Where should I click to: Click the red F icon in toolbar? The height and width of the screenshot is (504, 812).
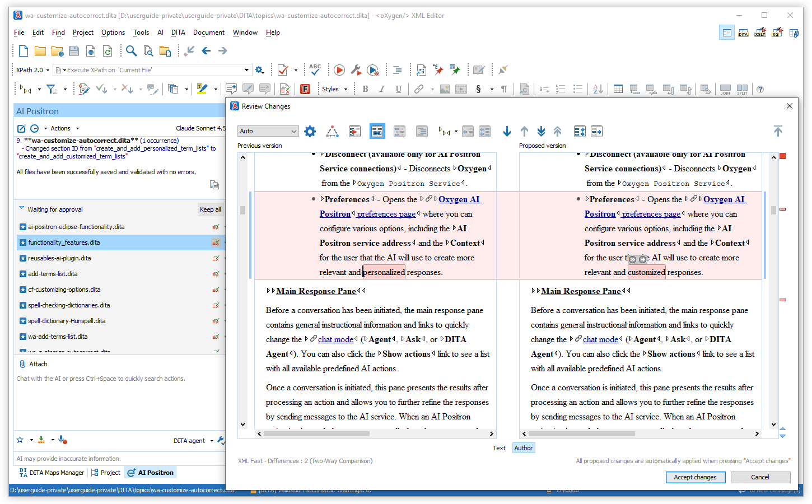pyautogui.click(x=305, y=89)
